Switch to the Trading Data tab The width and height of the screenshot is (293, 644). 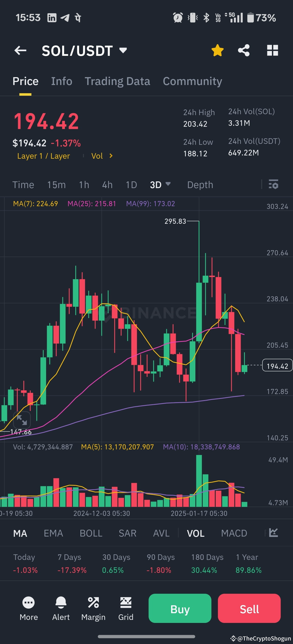point(117,81)
